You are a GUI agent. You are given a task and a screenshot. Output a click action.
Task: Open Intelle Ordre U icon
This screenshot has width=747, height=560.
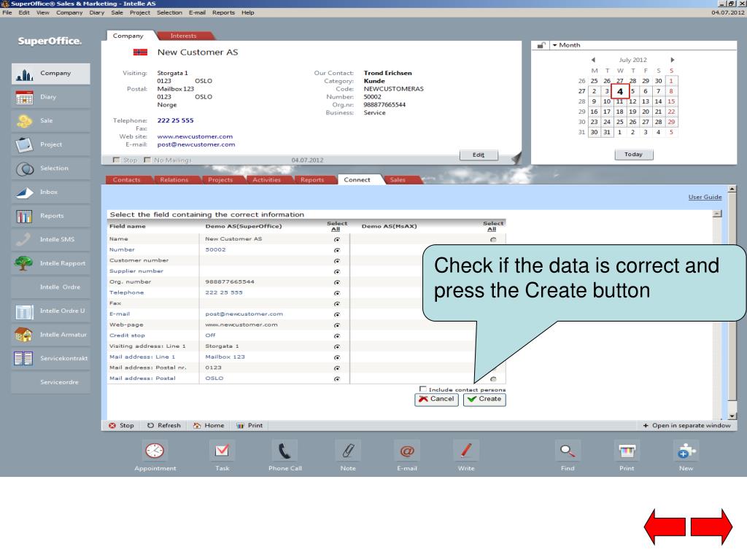(x=24, y=311)
